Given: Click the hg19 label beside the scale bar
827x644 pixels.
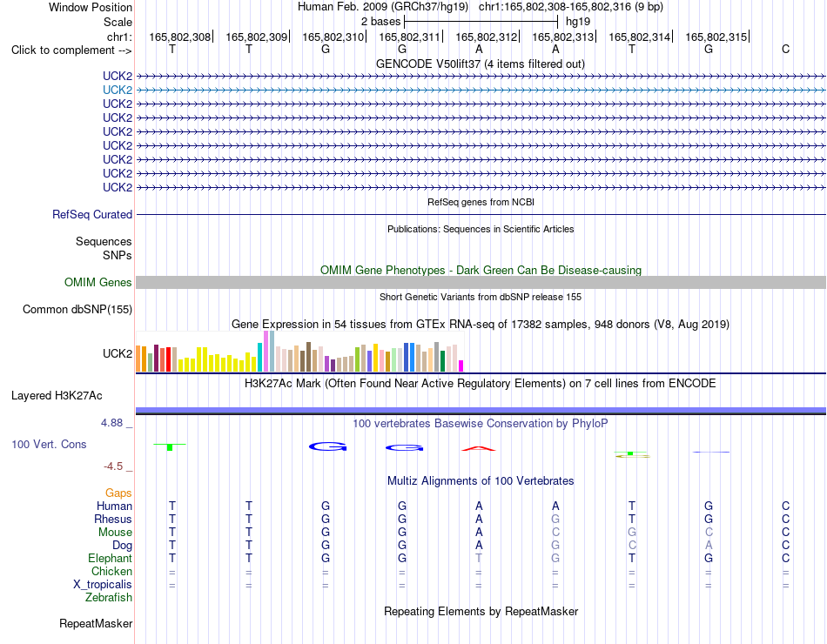Looking at the screenshot, I should click(577, 22).
